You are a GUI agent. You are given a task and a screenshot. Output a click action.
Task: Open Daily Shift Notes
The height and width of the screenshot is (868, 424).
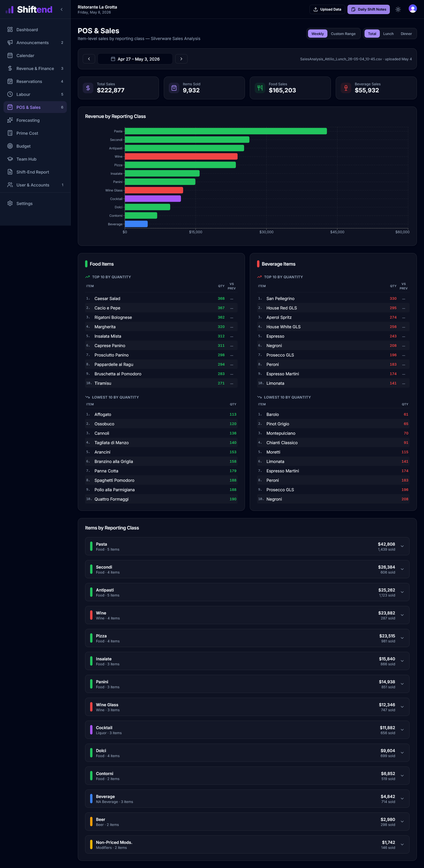pyautogui.click(x=368, y=9)
